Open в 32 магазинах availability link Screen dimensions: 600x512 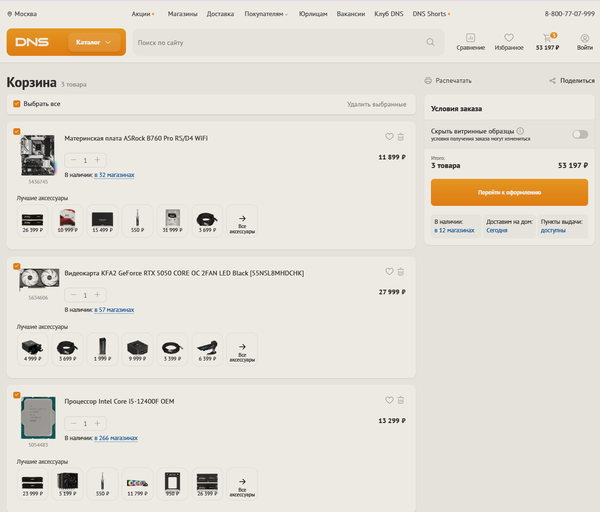(x=114, y=175)
